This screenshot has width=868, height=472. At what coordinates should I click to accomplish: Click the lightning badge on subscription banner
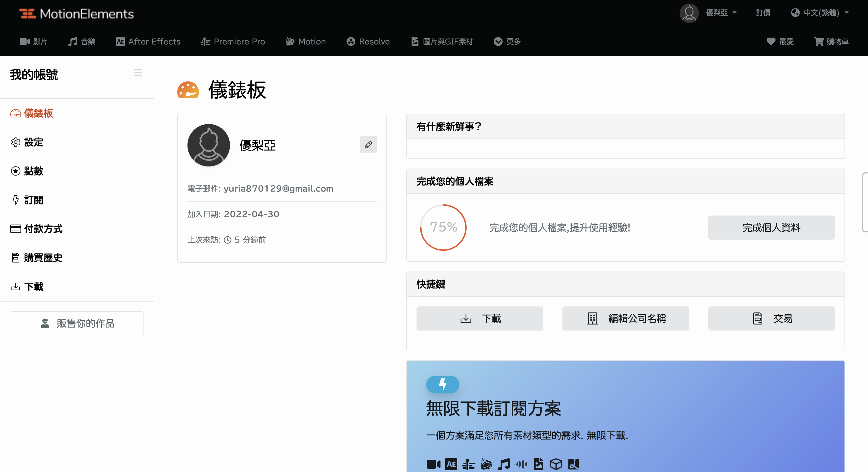442,384
